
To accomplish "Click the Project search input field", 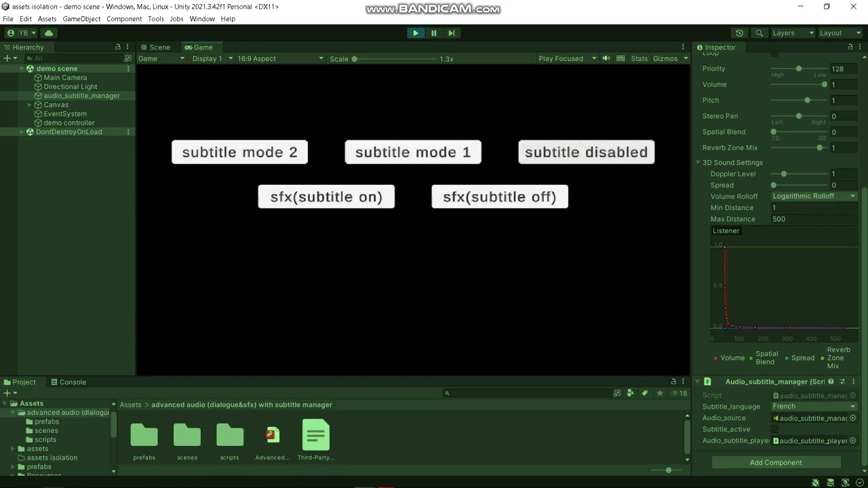I will 528,393.
